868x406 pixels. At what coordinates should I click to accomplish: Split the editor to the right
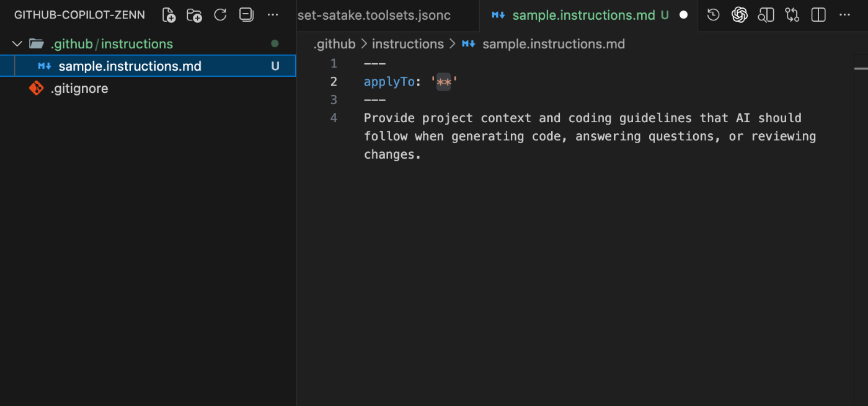pos(818,15)
